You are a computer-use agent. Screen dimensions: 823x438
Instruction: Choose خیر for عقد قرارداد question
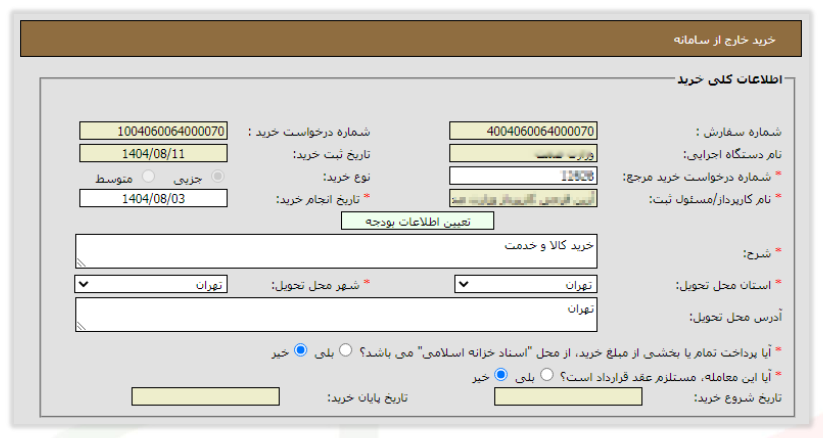click(501, 375)
